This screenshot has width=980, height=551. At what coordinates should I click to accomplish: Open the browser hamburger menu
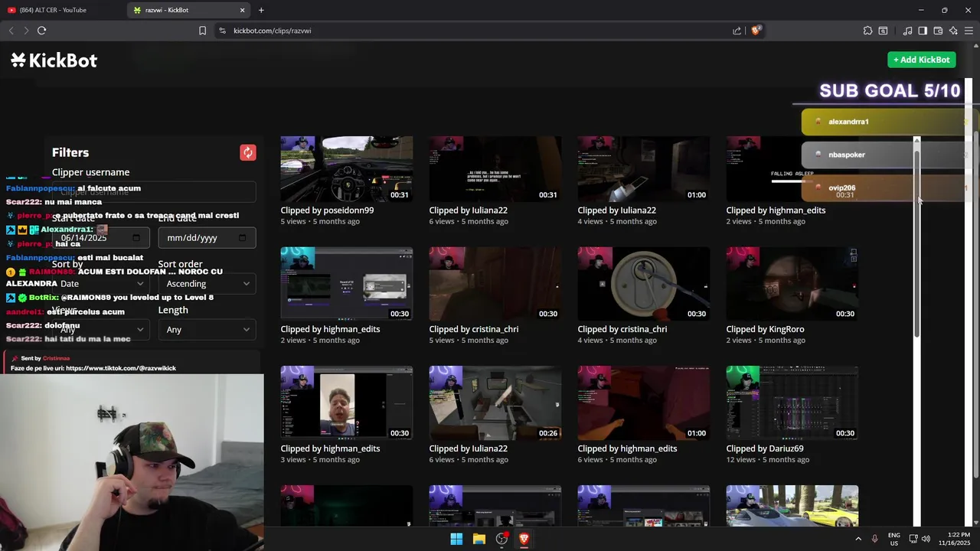click(969, 31)
